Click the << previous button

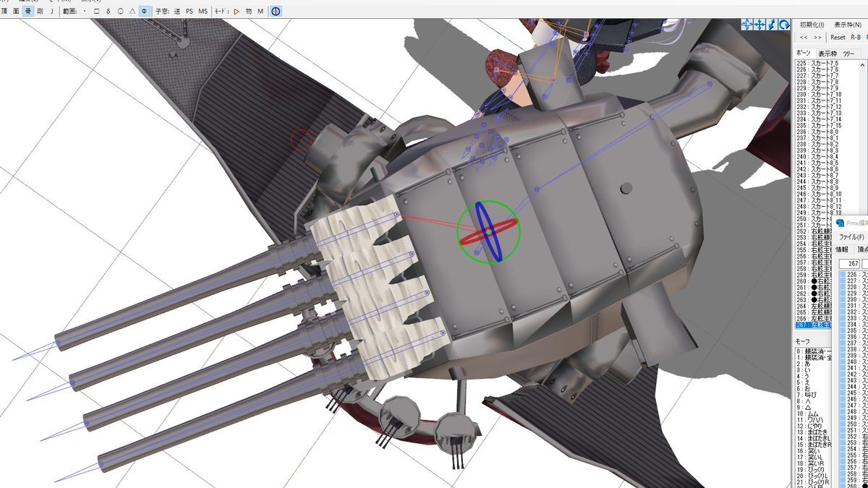[803, 38]
